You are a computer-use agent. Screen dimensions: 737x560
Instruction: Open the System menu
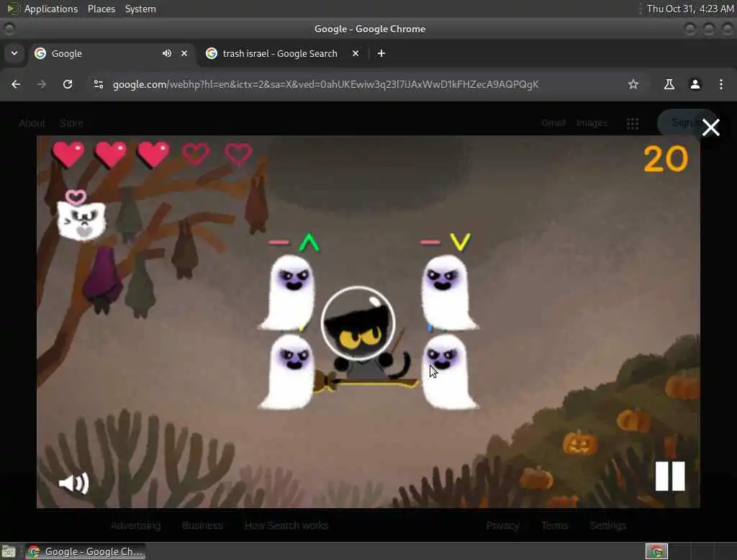click(140, 9)
